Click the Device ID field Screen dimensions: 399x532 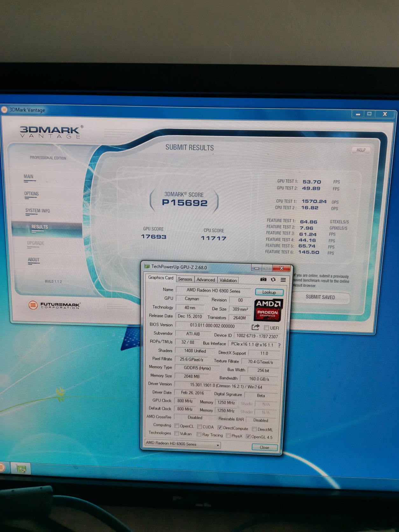coord(257,336)
